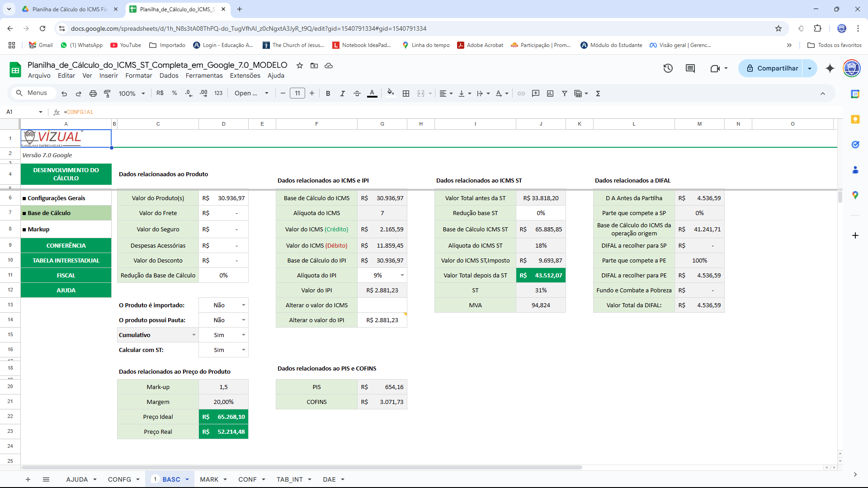Click the insert chart icon
This screenshot has width=868, height=488.
click(x=550, y=94)
